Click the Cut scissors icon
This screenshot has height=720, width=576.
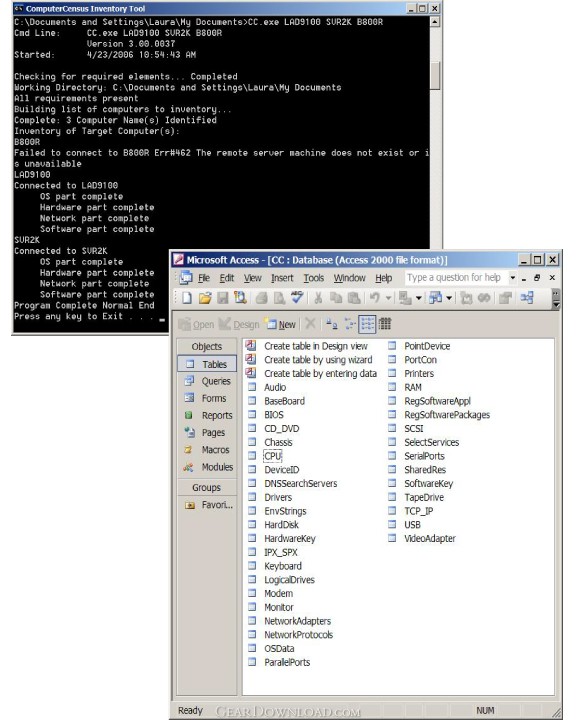click(318, 298)
